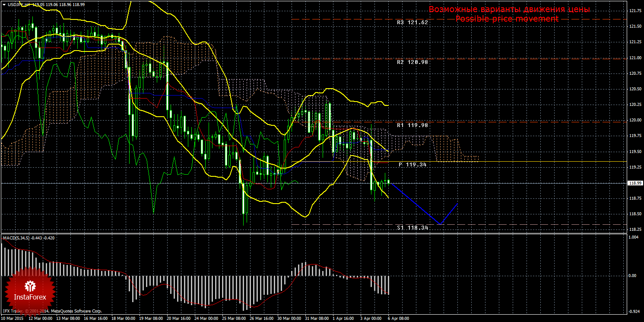This screenshot has height=322, width=644.
Task: Click the -0.924 MACD scale value
Action: (x=633, y=311)
